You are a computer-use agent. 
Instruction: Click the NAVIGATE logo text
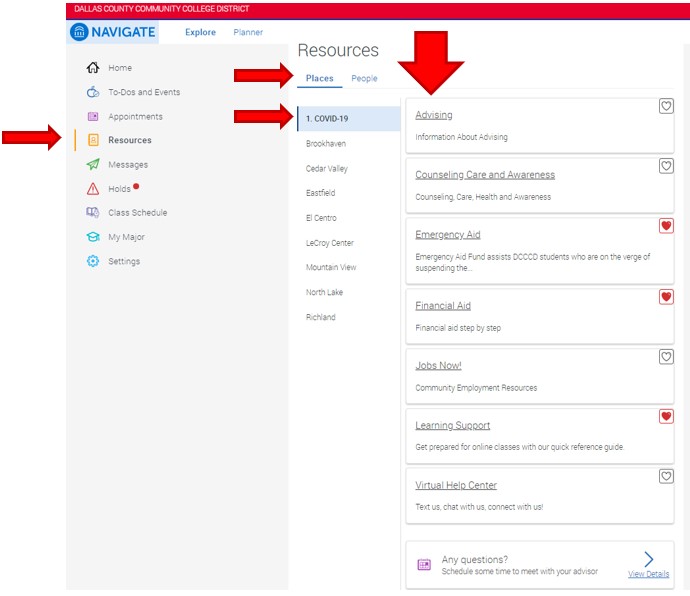tap(123, 32)
